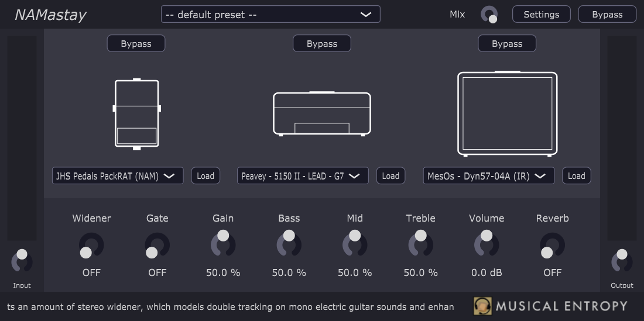Bypass the cabinet IR section
The image size is (644, 321).
pyautogui.click(x=507, y=43)
